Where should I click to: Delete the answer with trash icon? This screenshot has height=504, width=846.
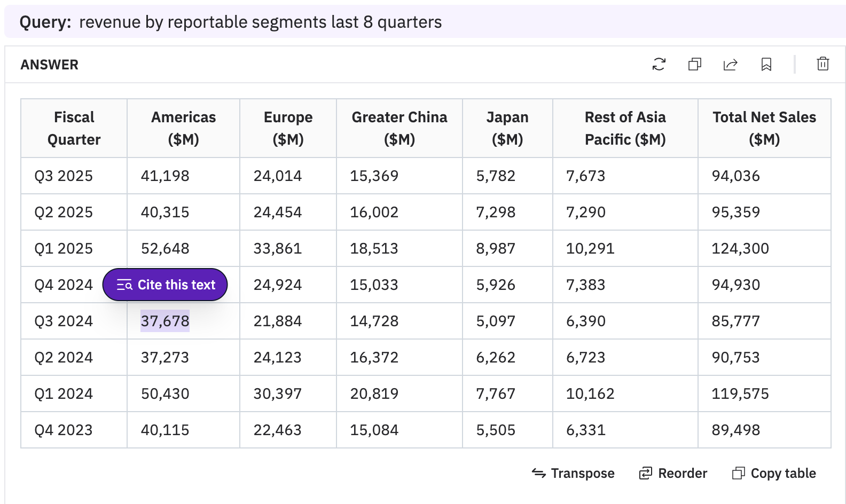click(822, 64)
